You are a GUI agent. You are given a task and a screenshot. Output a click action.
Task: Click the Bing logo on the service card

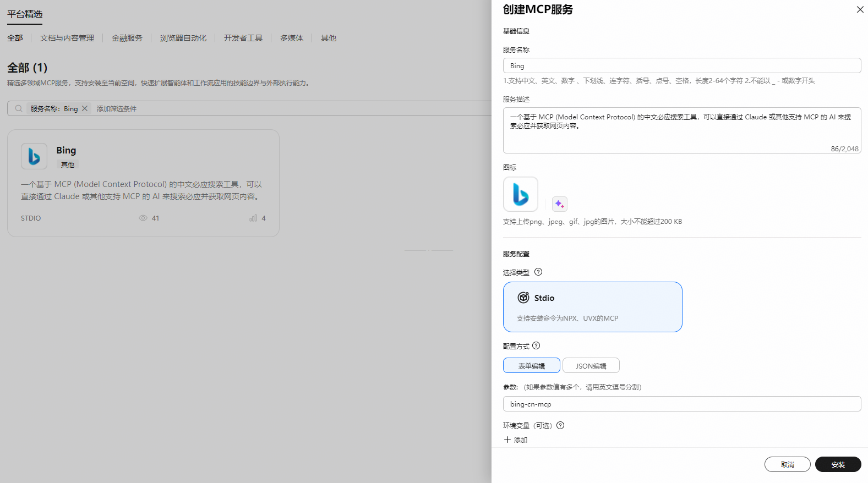click(x=34, y=156)
